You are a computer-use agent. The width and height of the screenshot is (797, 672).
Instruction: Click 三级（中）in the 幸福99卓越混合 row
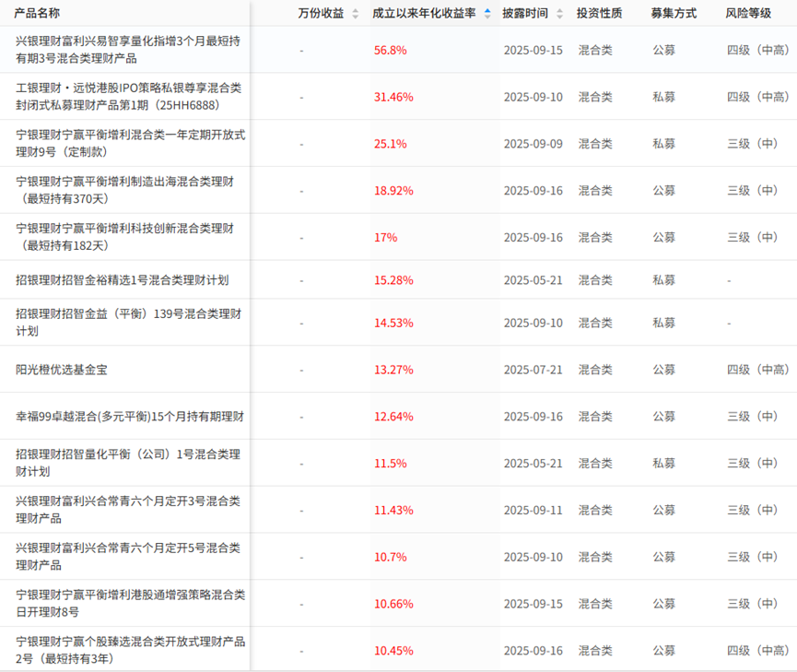752,416
